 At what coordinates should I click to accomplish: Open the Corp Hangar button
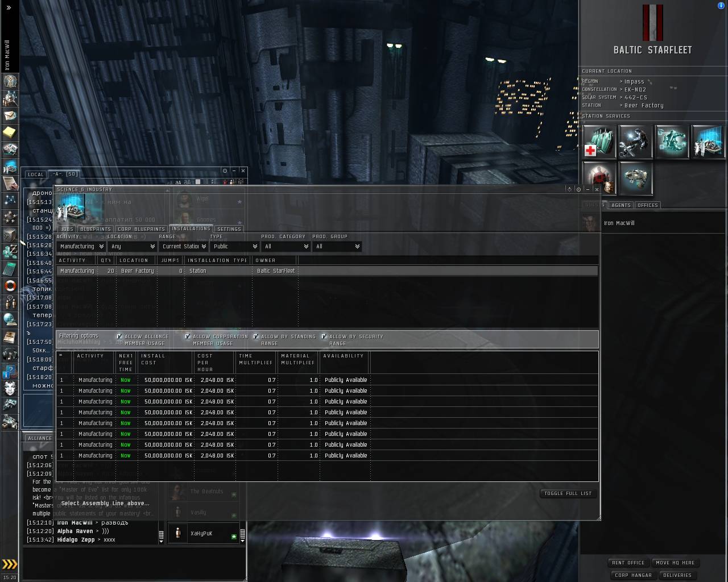coord(633,575)
